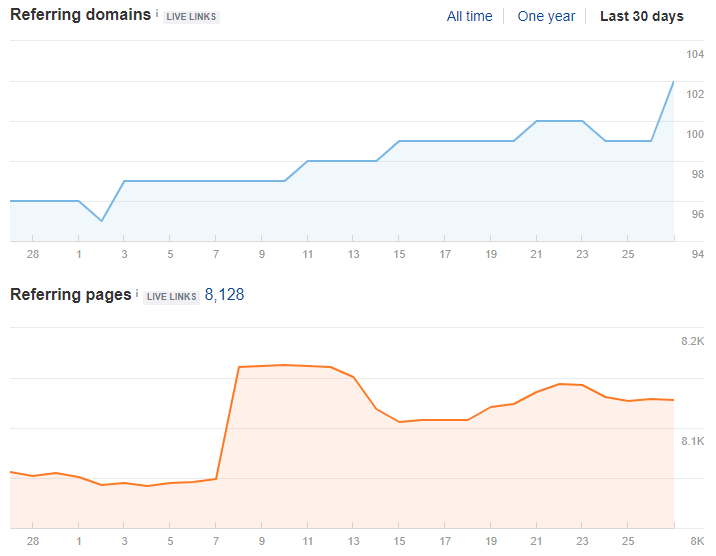The width and height of the screenshot is (716, 556).
Task: Click the Referring pages heading
Action: click(x=71, y=294)
